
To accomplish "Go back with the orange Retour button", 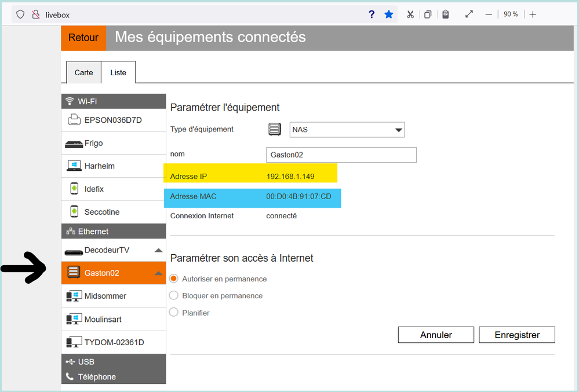I will [x=83, y=38].
